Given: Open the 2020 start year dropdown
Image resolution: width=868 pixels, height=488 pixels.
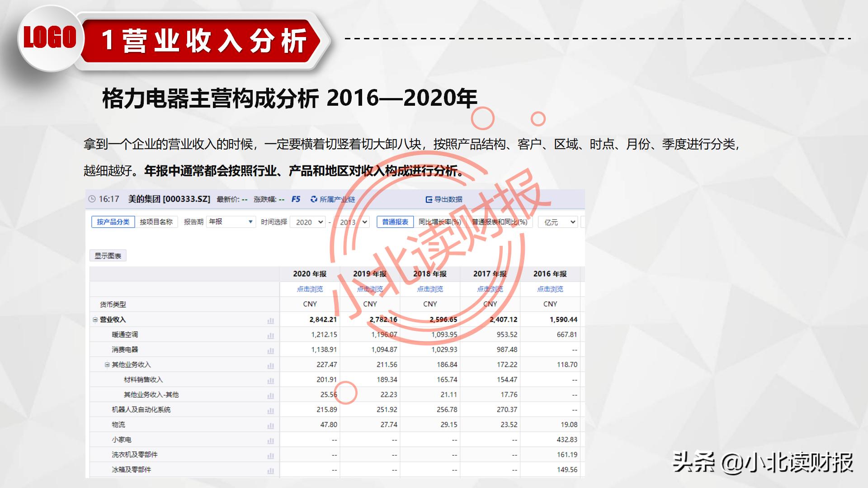Looking at the screenshot, I should point(308,222).
